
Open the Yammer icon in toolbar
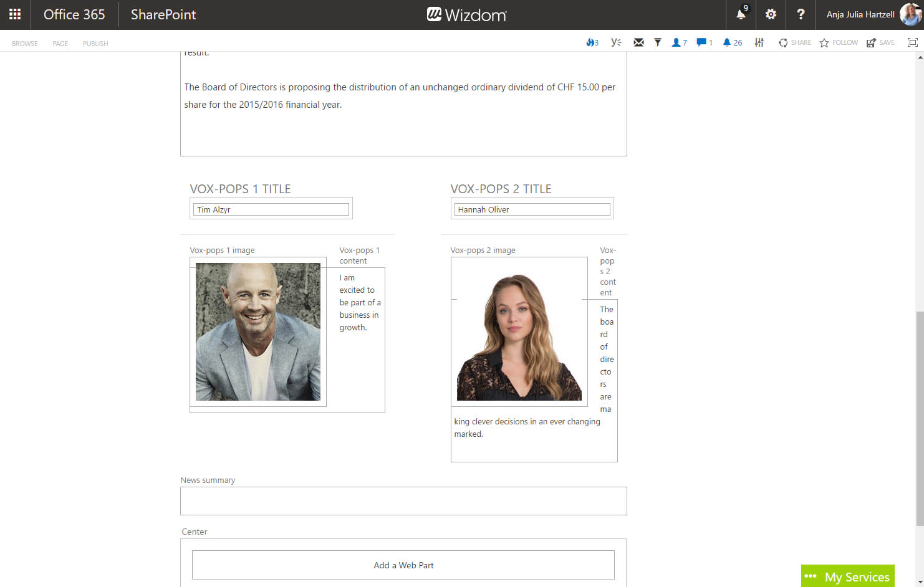(616, 42)
